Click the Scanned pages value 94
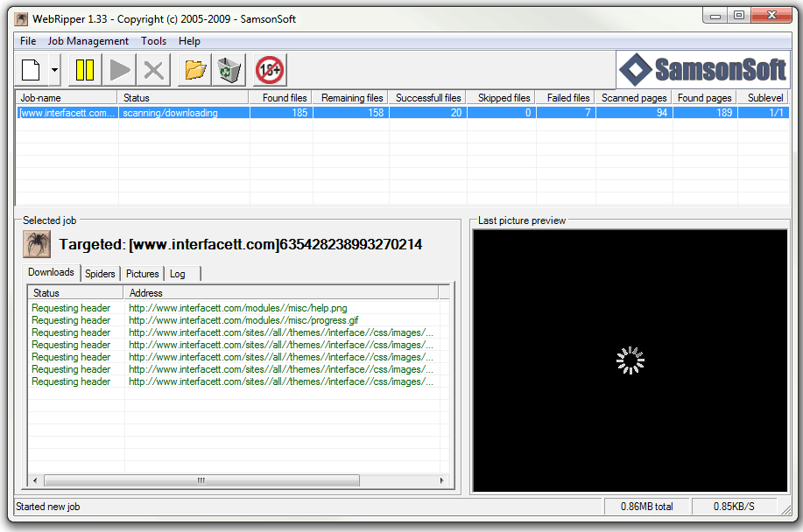Screen dimensions: 803x532 tap(635, 113)
